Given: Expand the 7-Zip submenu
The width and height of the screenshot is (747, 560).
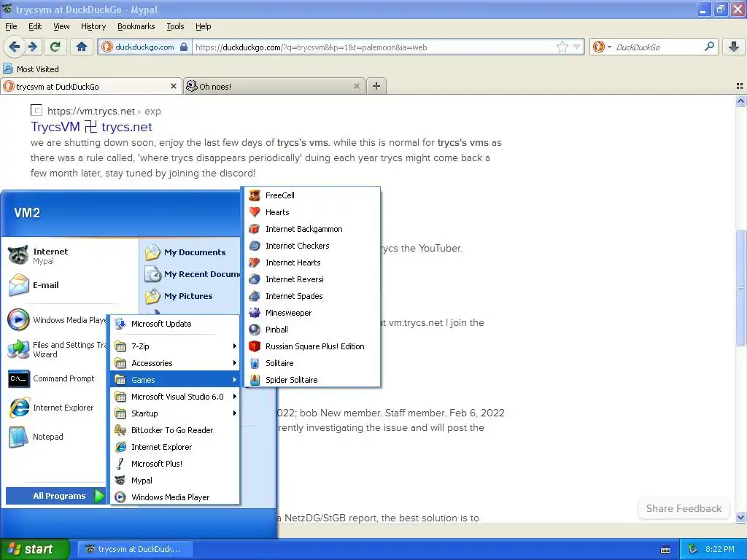Looking at the screenshot, I should (x=175, y=346).
